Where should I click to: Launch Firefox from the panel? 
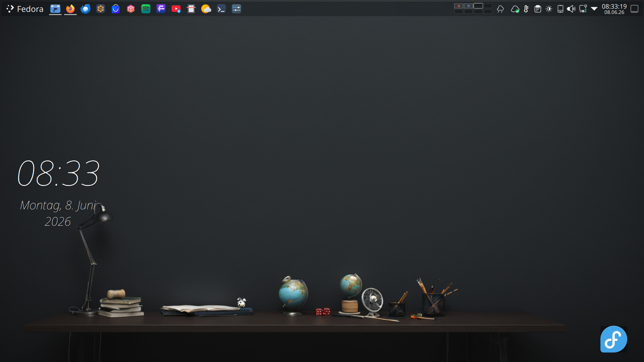[70, 9]
